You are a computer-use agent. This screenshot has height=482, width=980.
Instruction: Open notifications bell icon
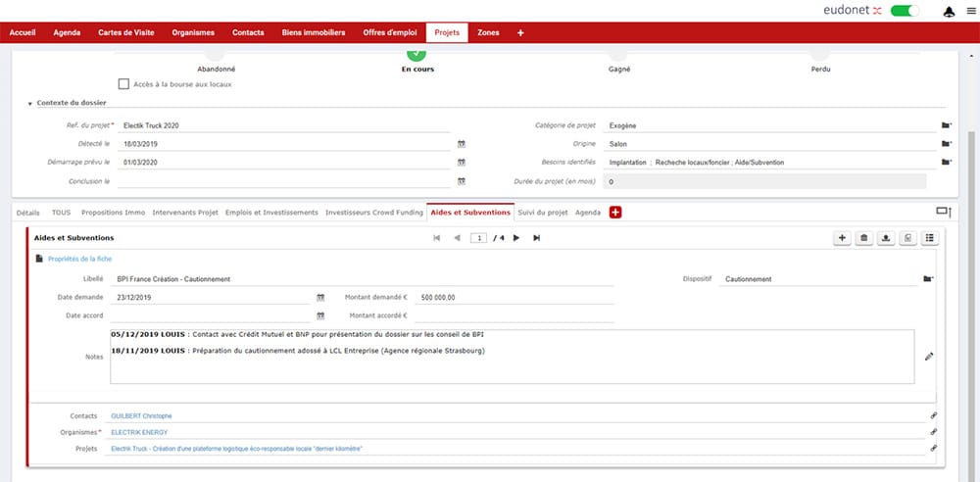pos(949,11)
